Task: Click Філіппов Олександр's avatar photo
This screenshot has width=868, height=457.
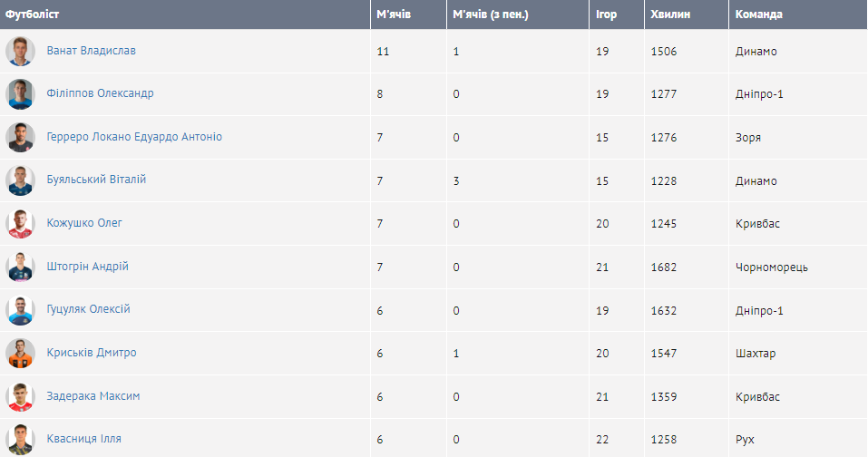Action: [x=20, y=94]
